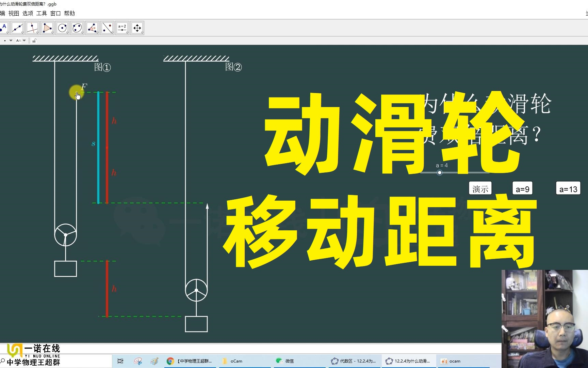Select the Angle tool

92,28
